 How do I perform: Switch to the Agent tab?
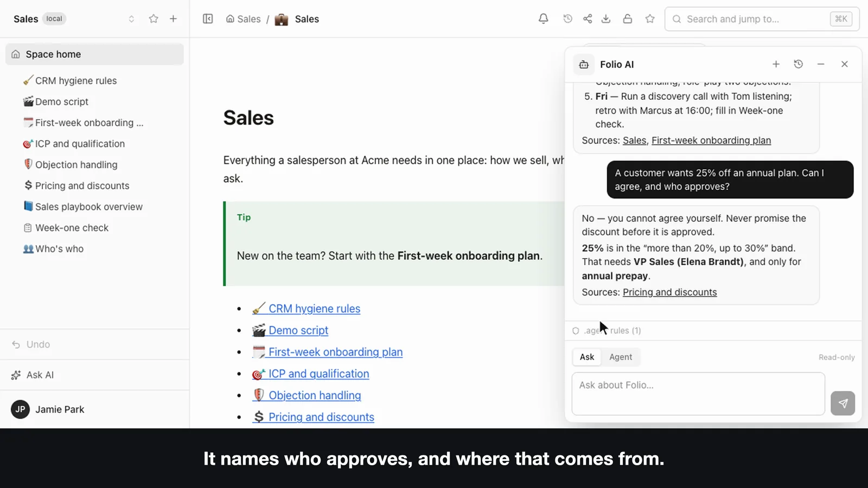(x=620, y=357)
